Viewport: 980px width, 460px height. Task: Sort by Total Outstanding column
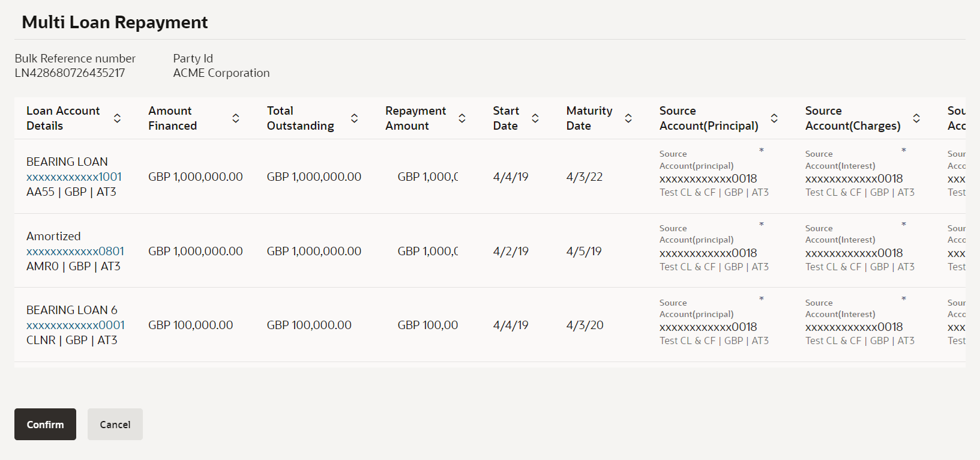[355, 118]
